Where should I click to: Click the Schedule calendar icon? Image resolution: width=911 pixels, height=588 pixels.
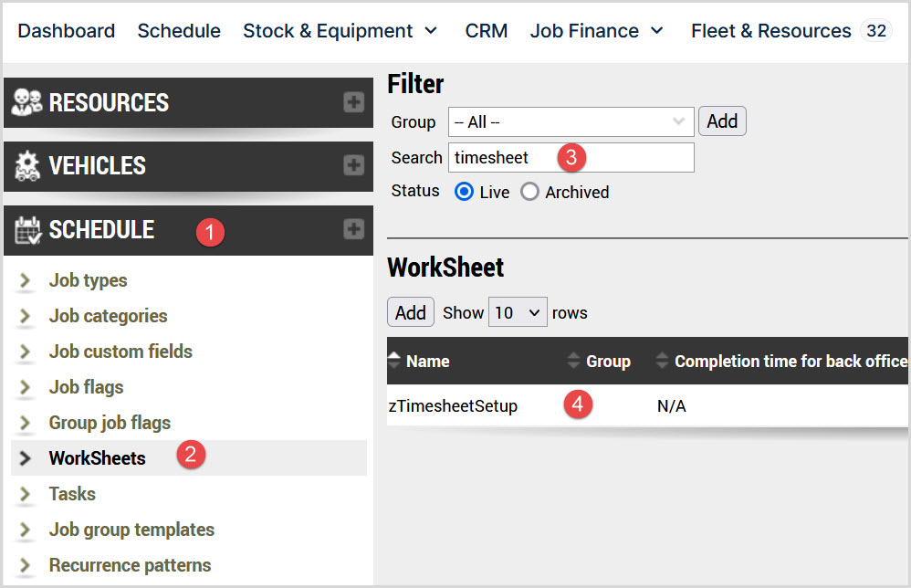tap(27, 230)
